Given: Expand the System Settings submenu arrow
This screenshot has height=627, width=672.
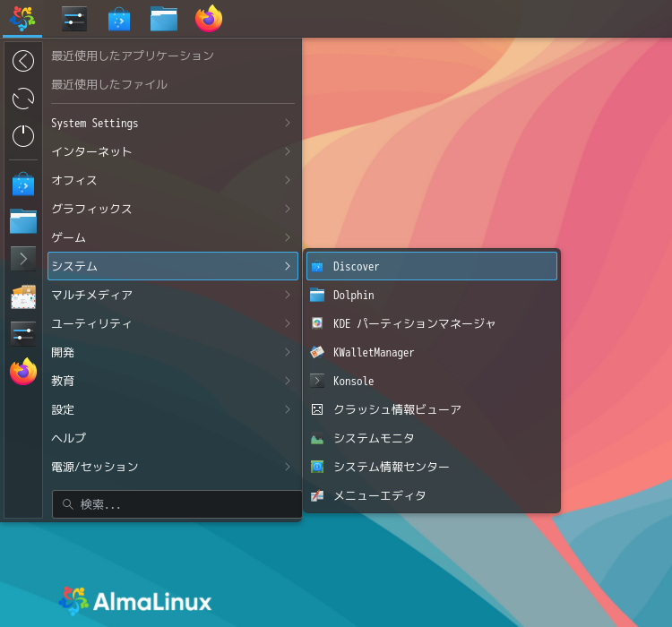Looking at the screenshot, I should coord(288,123).
